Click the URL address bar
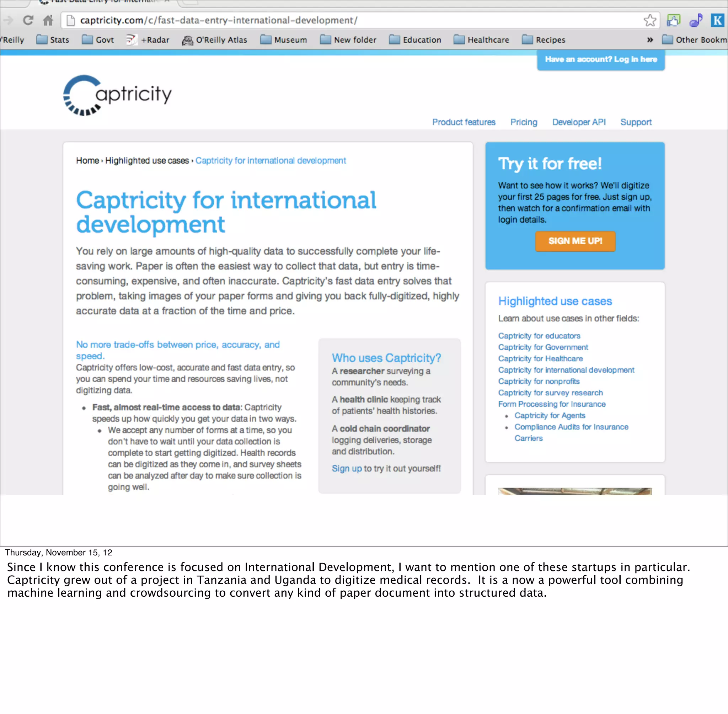The width and height of the screenshot is (728, 714). (337, 20)
